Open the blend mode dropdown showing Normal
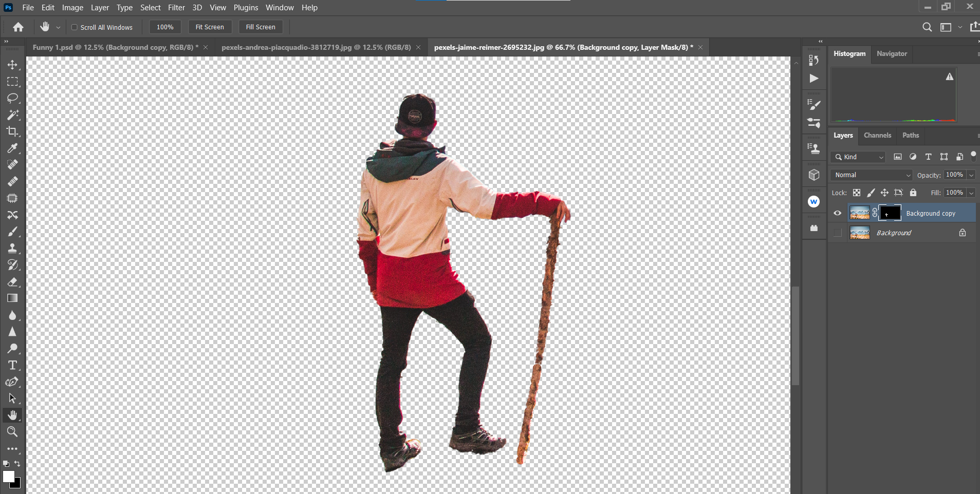Screen dimensions: 980x494 tap(871, 175)
